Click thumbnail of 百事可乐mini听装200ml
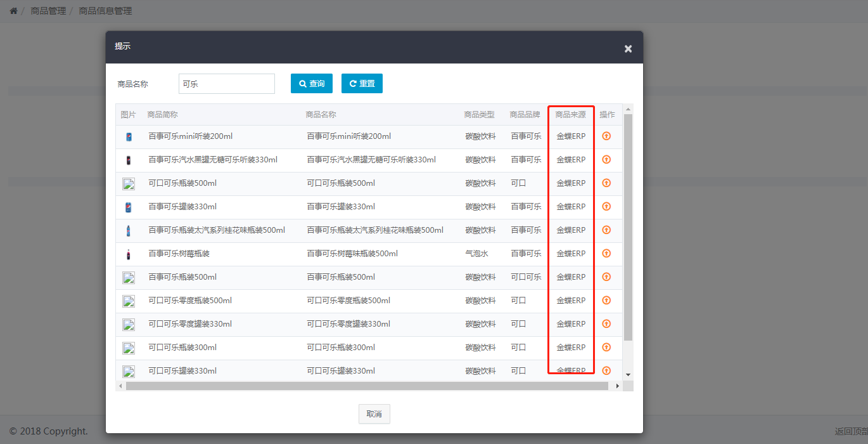The height and width of the screenshot is (444, 868). click(x=129, y=136)
